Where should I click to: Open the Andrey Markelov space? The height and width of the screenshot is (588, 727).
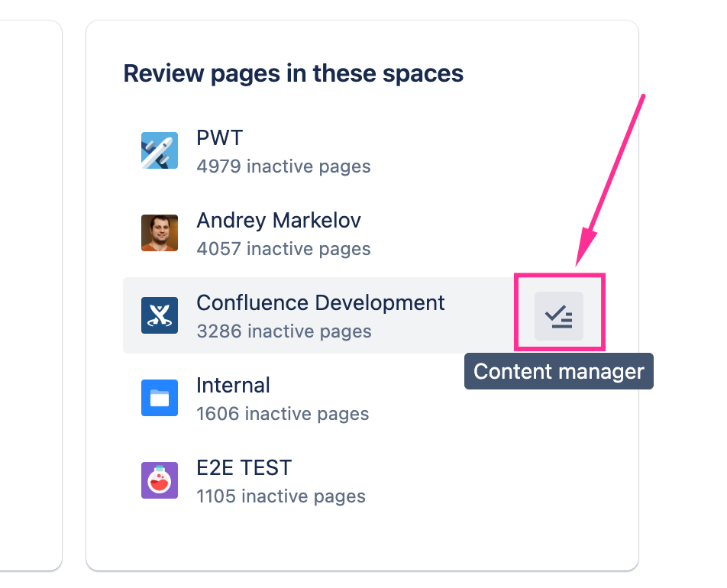click(x=279, y=220)
